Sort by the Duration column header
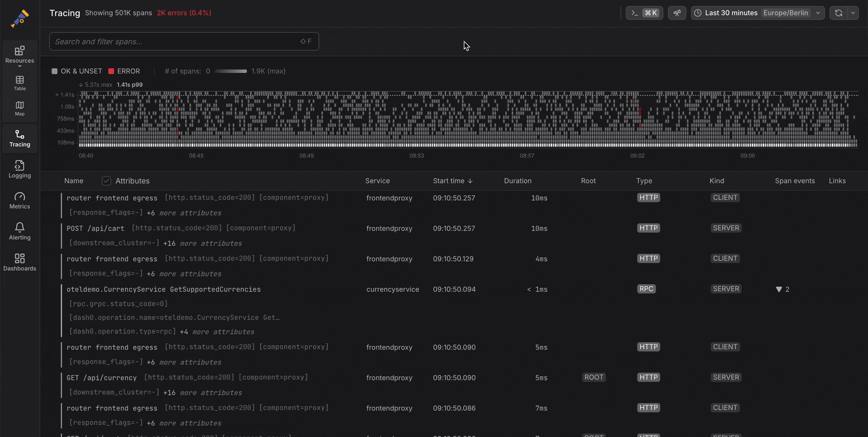Screen dimensions: 868x437 tap(517, 181)
